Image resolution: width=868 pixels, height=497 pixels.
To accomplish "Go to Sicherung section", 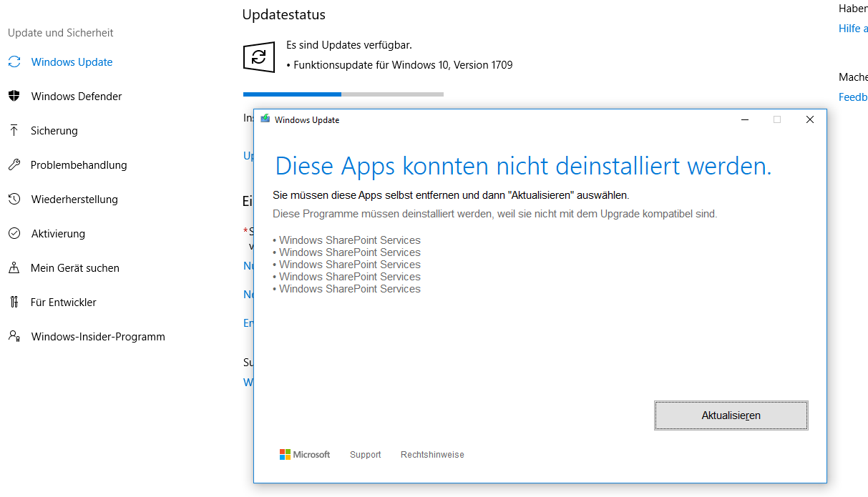I will [x=54, y=131].
